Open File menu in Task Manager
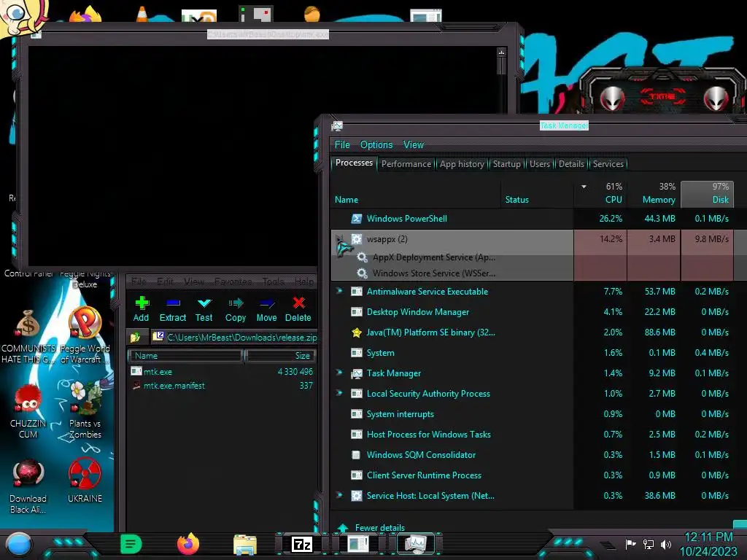This screenshot has width=747, height=560. pyautogui.click(x=342, y=145)
